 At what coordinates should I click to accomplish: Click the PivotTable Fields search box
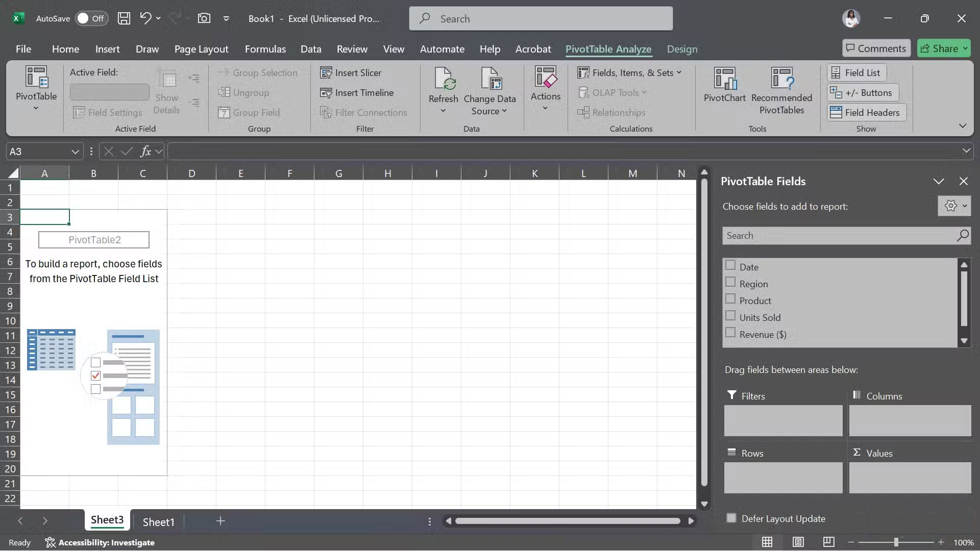point(837,235)
